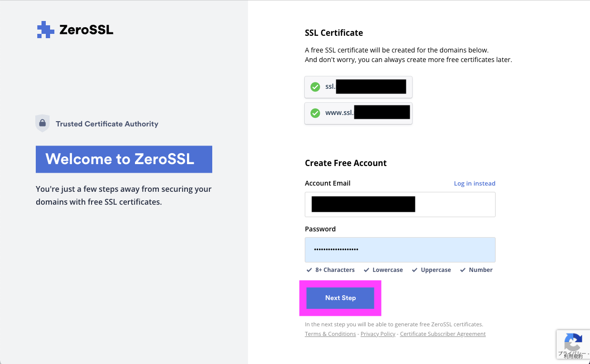This screenshot has height=364, width=590.
Task: Click the lock icon beside Trusted Certificate Authority
Action: click(x=42, y=123)
